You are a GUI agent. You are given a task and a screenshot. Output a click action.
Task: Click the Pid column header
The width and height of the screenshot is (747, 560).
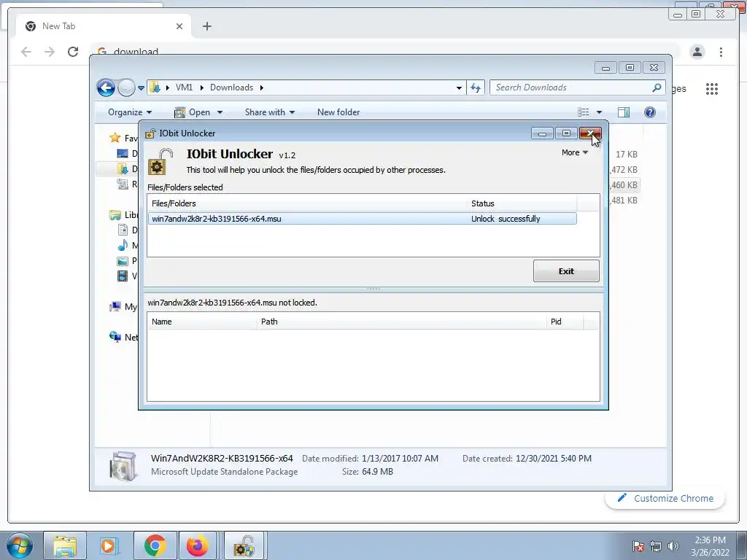pyautogui.click(x=565, y=322)
